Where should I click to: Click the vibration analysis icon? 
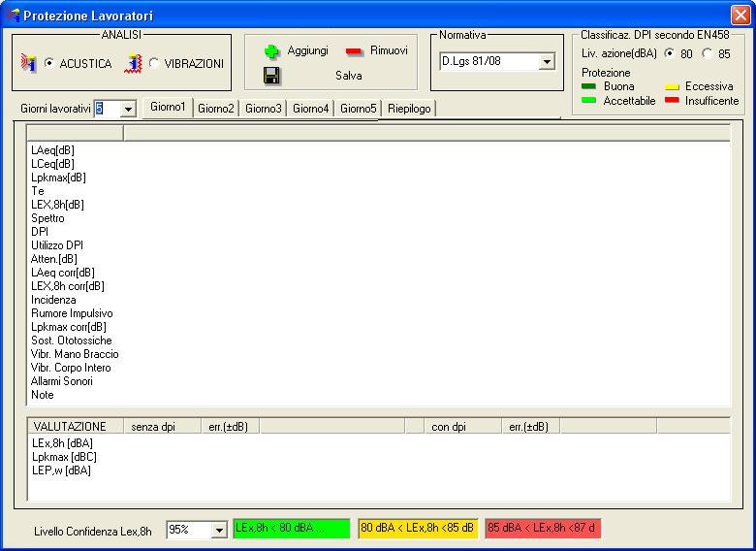coord(133,64)
